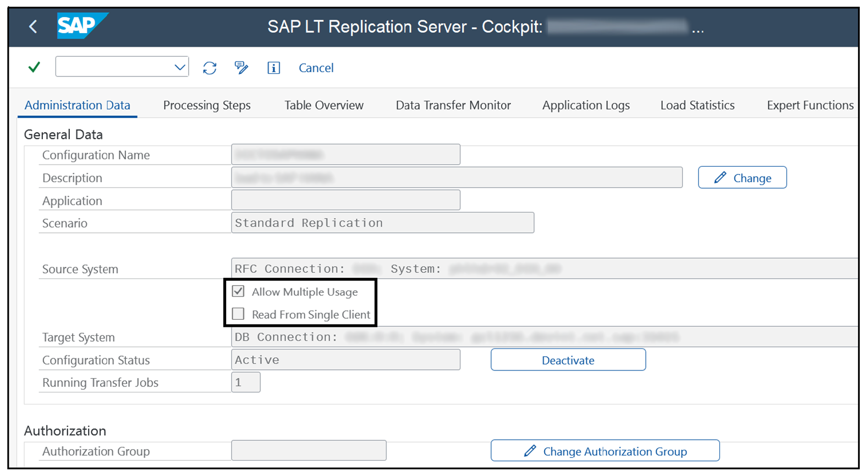Go to the Expert Functions tab
868x475 pixels.
point(810,105)
